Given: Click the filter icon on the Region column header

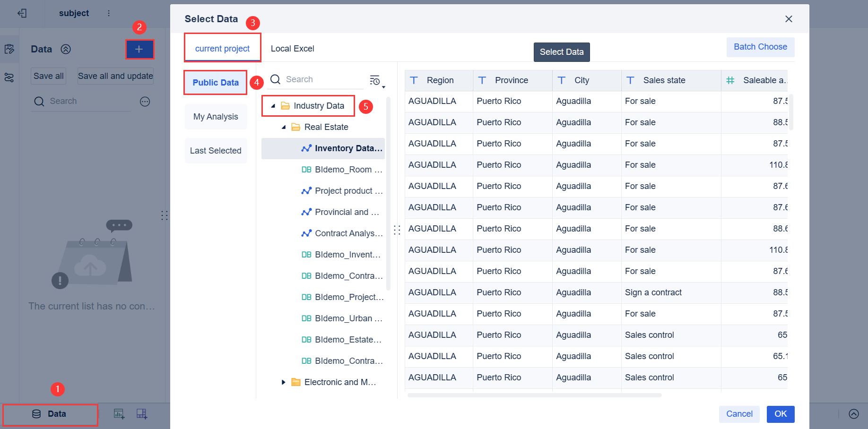Looking at the screenshot, I should [x=414, y=80].
